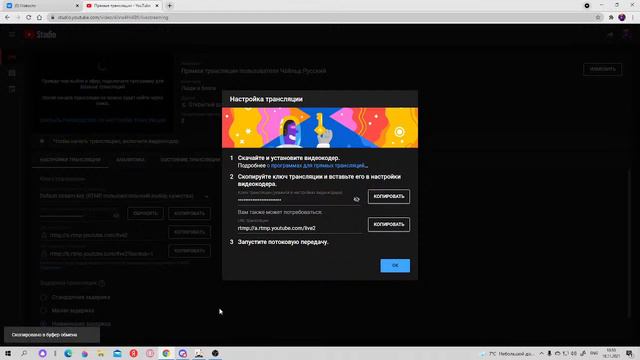Screen dimensions: 640x360
Task: Click the Webcam icon in left sidebar
Action: tap(12, 73)
